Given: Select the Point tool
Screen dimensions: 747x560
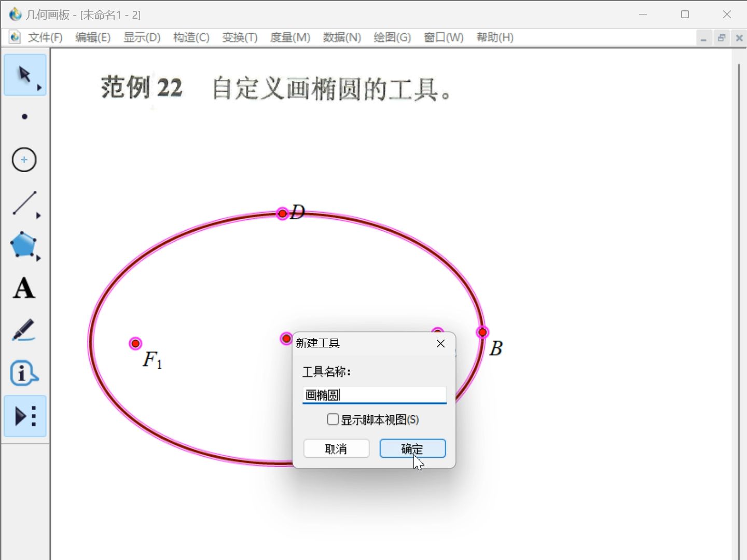Looking at the screenshot, I should (24, 117).
